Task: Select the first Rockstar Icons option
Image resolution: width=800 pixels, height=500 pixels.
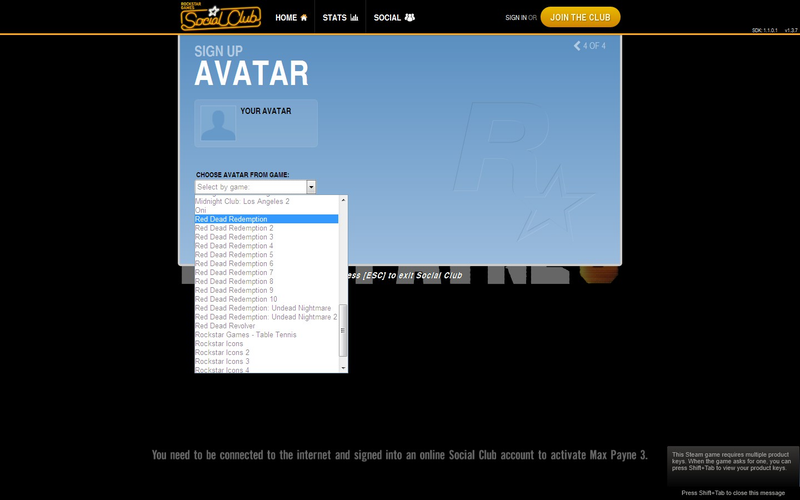Action: 266,343
